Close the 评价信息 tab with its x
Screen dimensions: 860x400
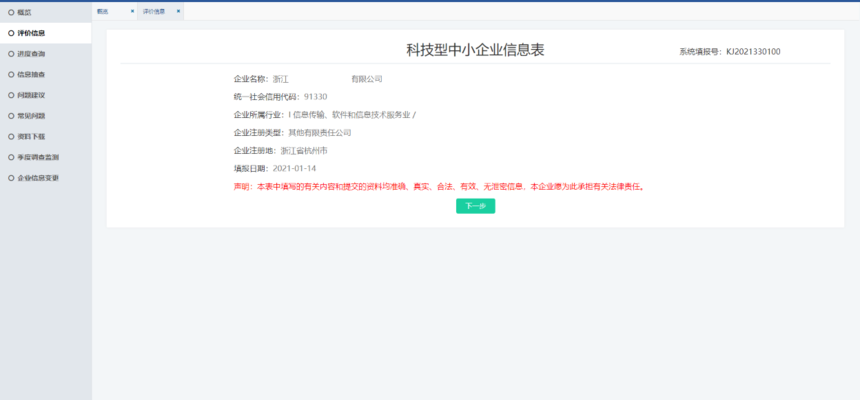178,11
